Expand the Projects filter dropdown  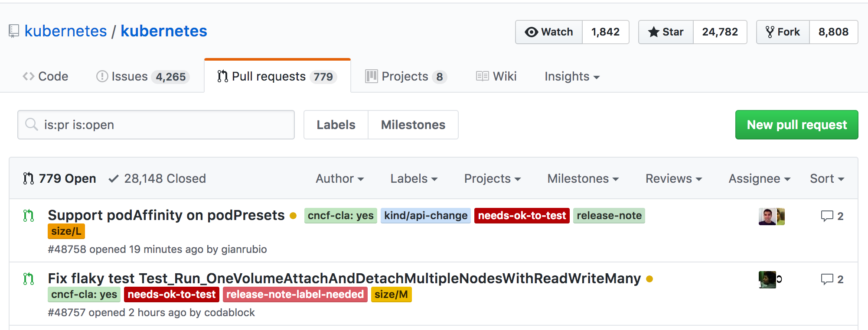493,178
